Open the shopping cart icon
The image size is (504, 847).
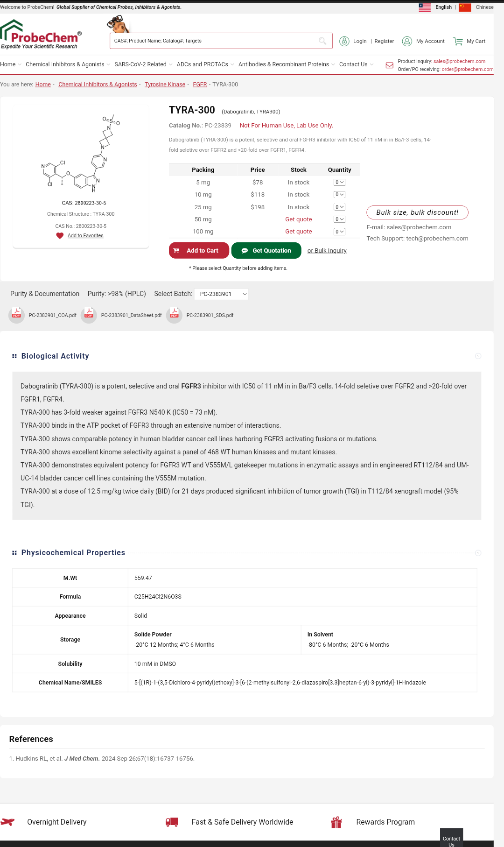point(458,41)
